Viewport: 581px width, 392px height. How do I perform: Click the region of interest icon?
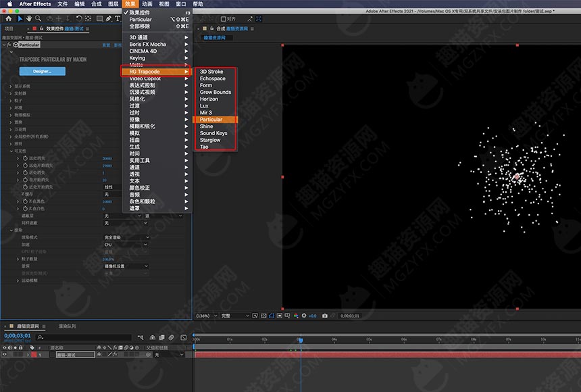[280, 316]
